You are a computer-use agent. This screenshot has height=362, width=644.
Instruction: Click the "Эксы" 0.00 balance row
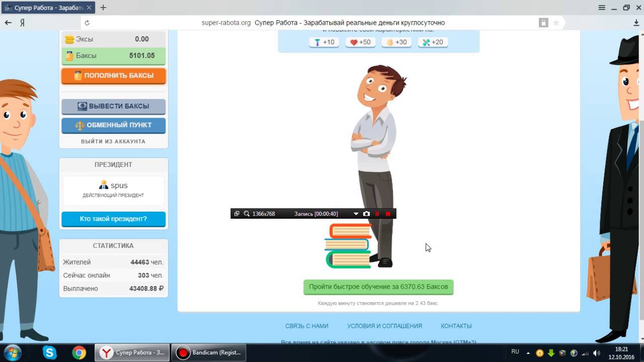click(x=114, y=39)
